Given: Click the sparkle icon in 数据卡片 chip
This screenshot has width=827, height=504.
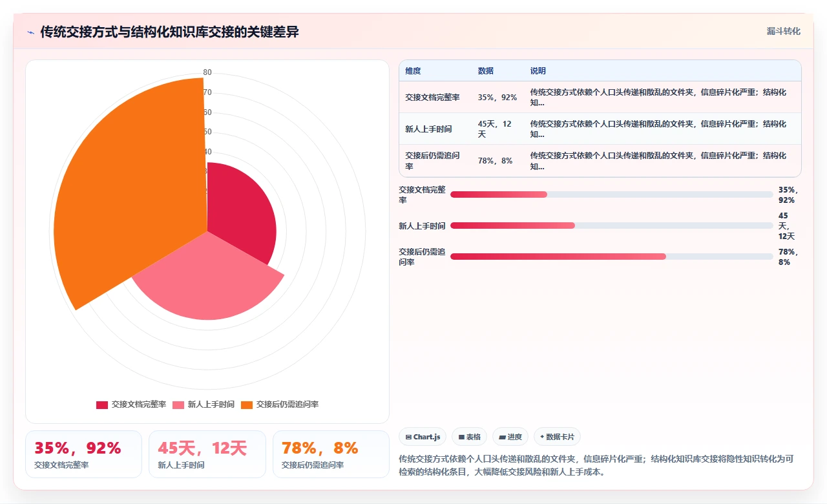Looking at the screenshot, I should pyautogui.click(x=542, y=437).
